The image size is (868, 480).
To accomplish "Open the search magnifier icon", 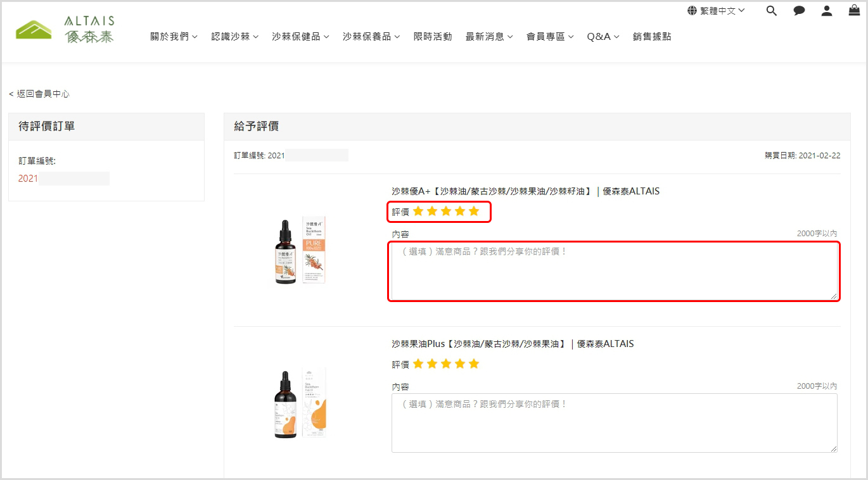I will click(x=771, y=11).
